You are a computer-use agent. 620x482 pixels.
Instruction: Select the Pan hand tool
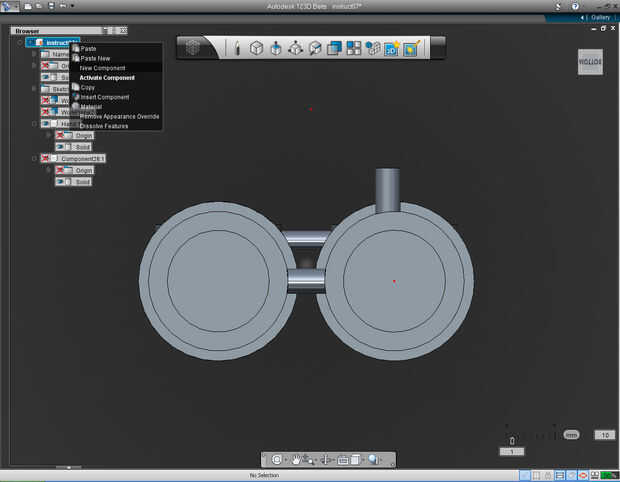tap(295, 459)
